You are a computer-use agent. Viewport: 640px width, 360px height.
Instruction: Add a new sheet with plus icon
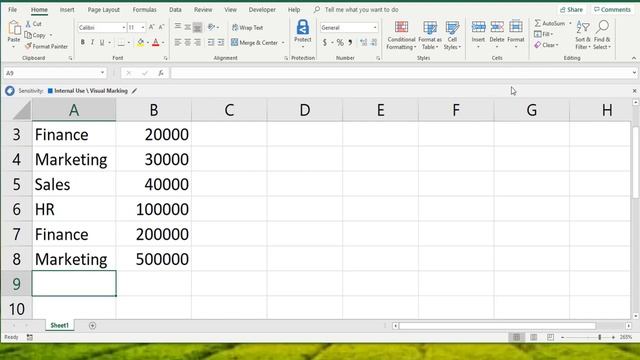tap(92, 325)
